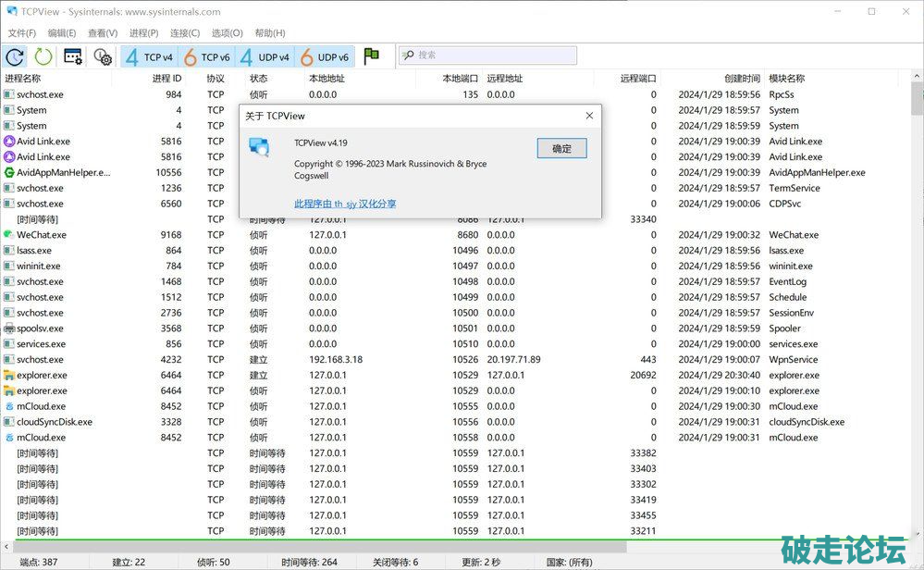Image resolution: width=924 pixels, height=570 pixels.
Task: Open the 选项(O) menu
Action: tap(227, 33)
